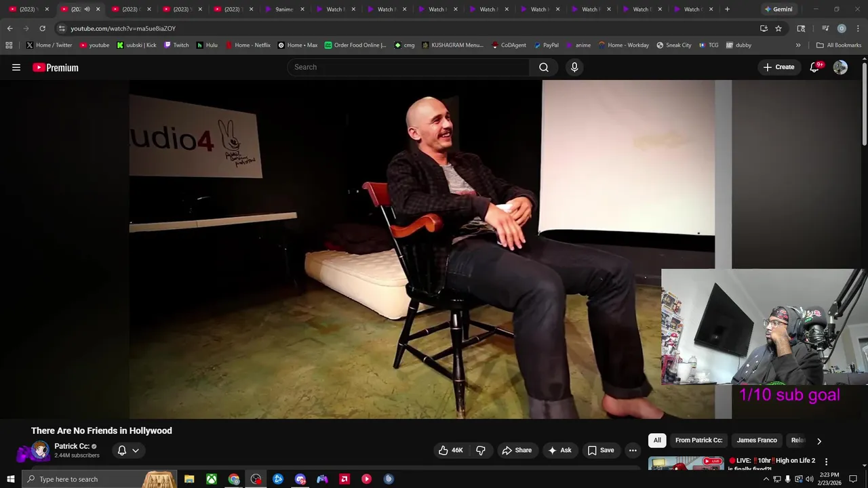Switch to the first (2023) YouTube tab
This screenshot has width=868, height=488.
coord(28,9)
